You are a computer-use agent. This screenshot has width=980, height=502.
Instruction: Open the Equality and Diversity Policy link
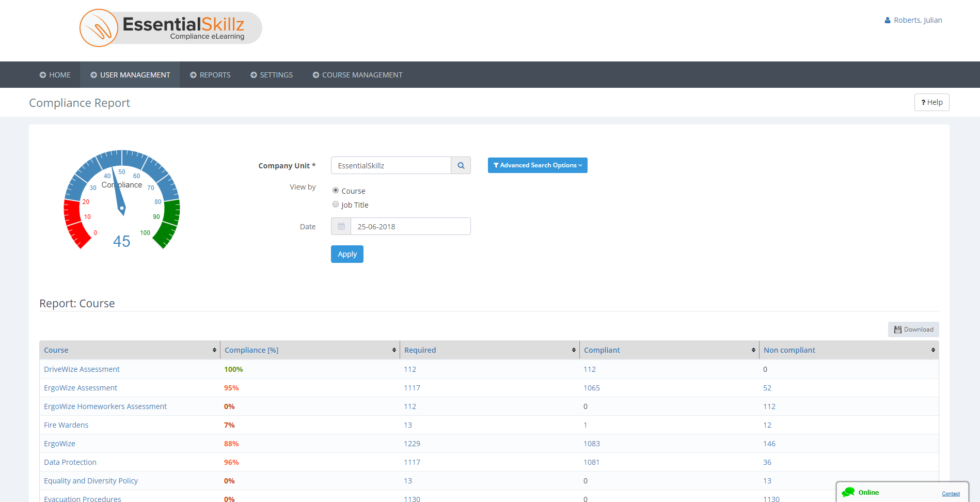point(91,481)
